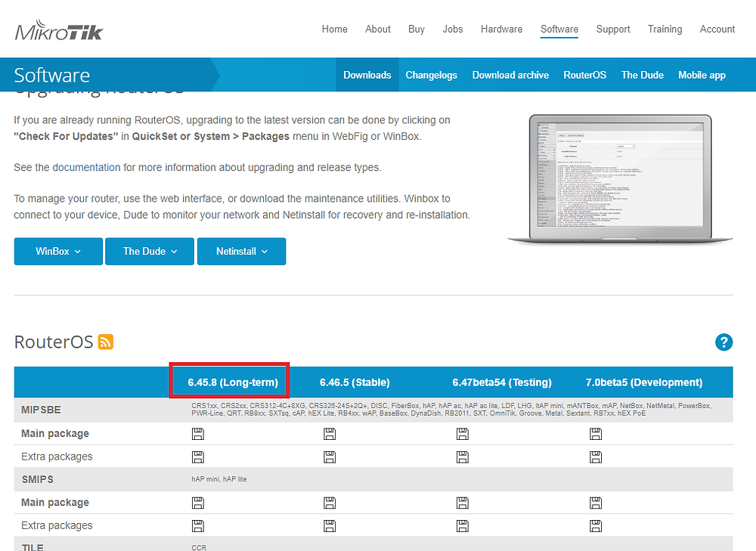Viewport: 756px width, 551px height.
Task: Open the About page
Action: tap(377, 29)
